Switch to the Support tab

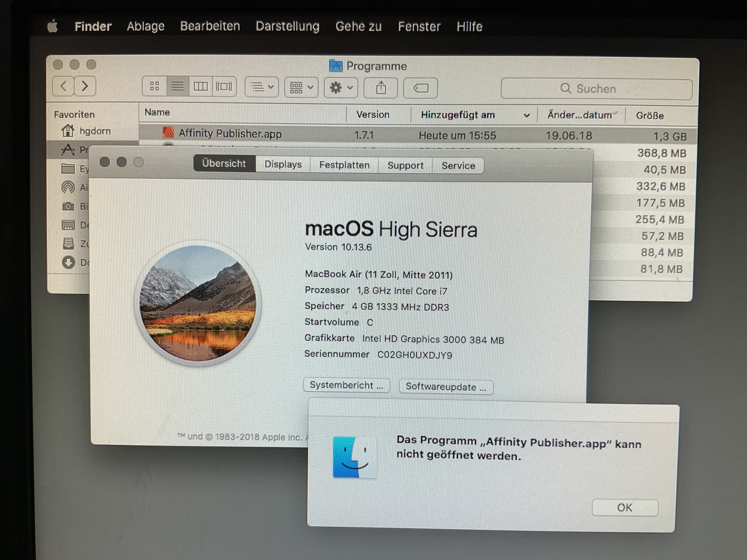[405, 165]
